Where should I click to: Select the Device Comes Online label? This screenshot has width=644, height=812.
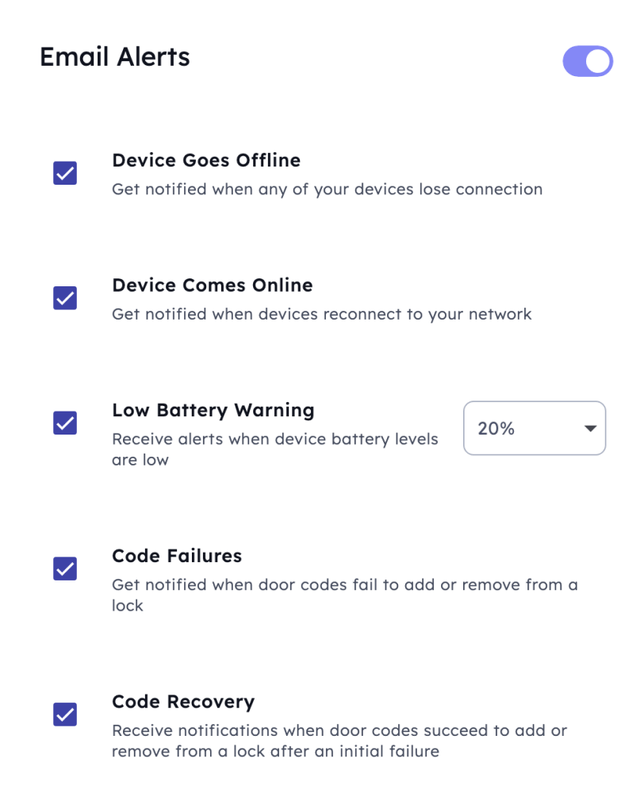coord(213,285)
